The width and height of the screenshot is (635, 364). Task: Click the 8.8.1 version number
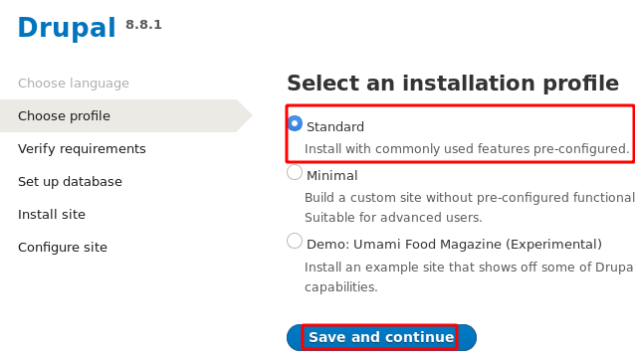143,25
